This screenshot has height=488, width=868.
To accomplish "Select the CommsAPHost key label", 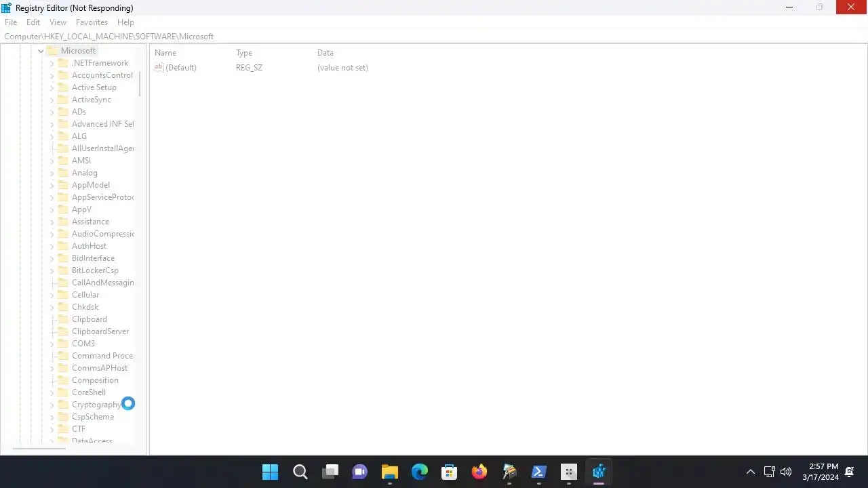I will (100, 368).
